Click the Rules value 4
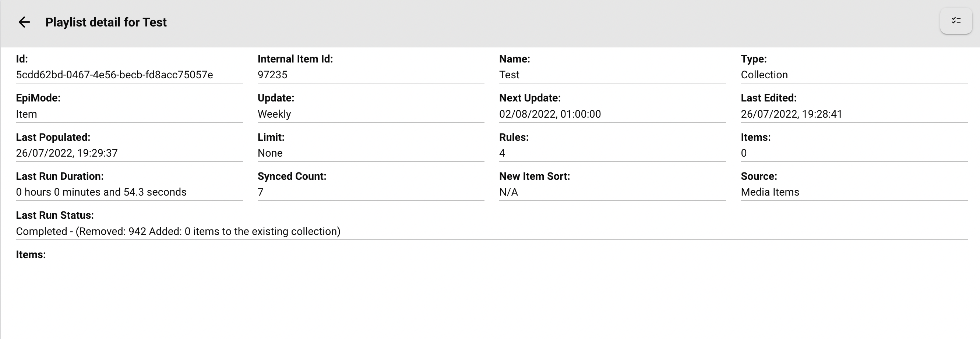Screen dimensions: 980x339 pyautogui.click(x=502, y=153)
